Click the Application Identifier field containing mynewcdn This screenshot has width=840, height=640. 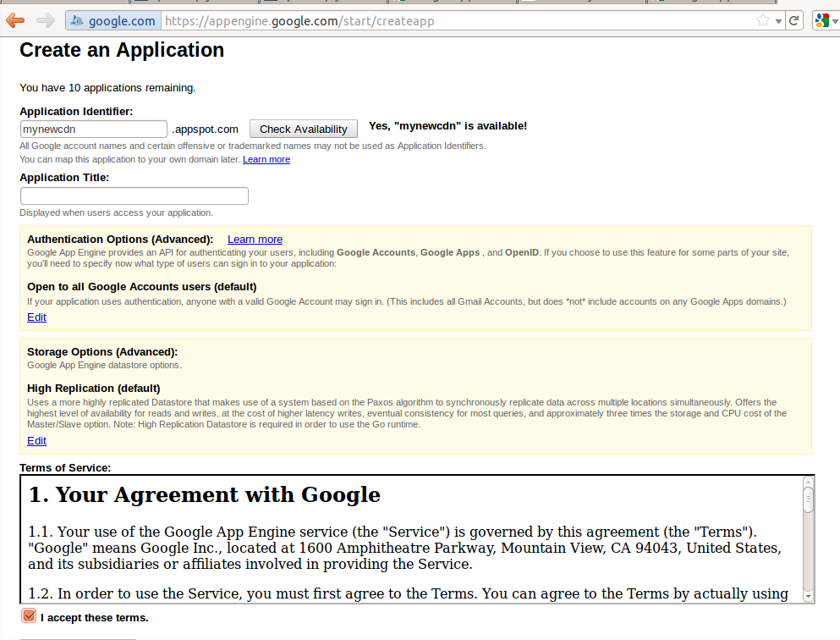tap(94, 130)
